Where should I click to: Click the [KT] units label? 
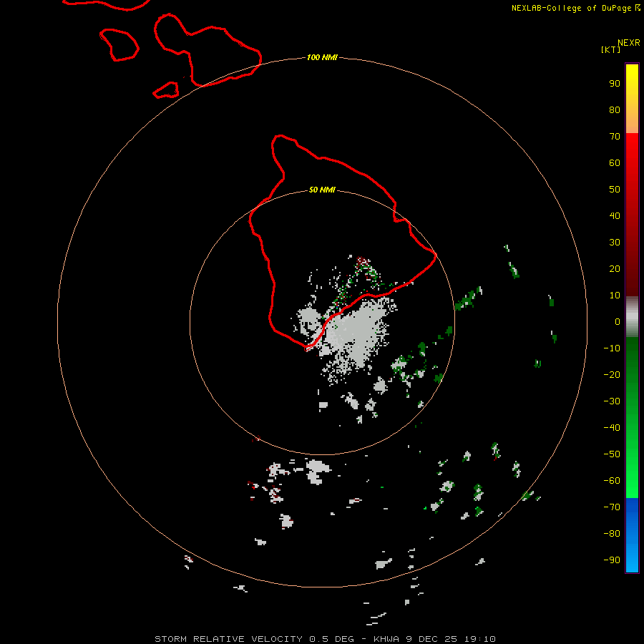point(610,49)
